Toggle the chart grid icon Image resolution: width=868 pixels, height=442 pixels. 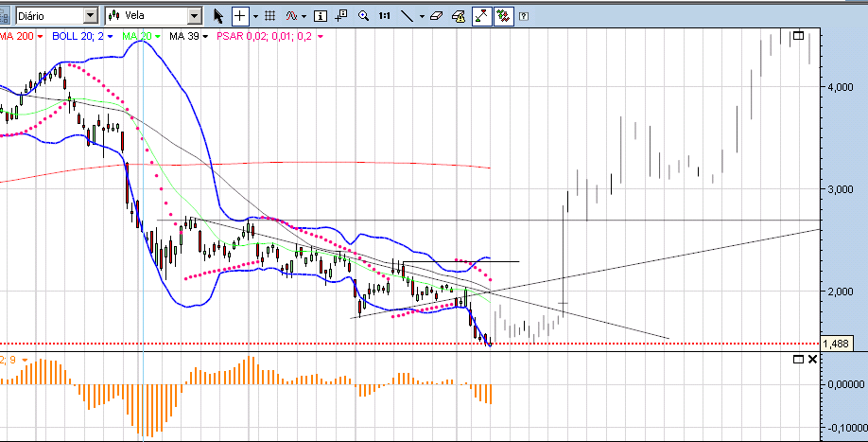[x=270, y=16]
